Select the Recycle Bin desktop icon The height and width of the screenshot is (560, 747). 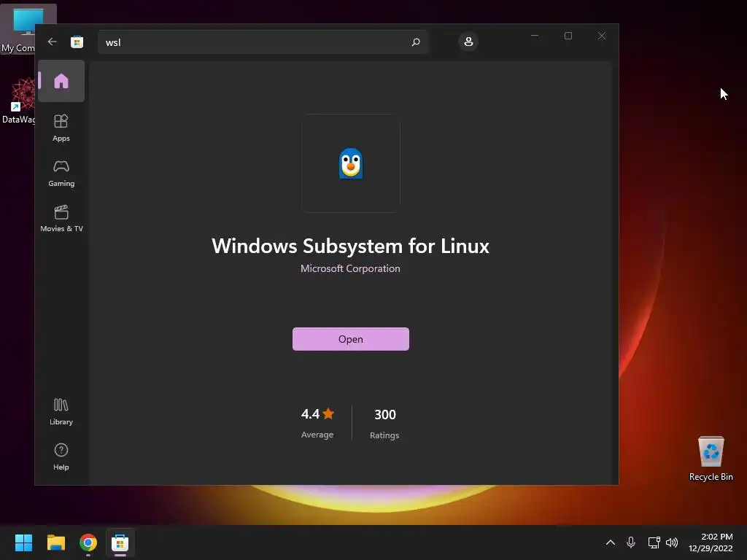click(x=711, y=459)
